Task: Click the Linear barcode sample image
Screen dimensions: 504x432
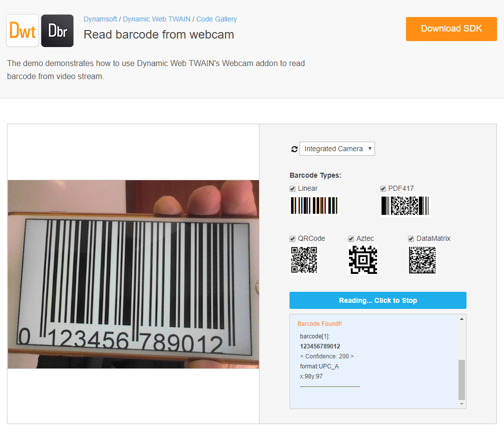Action: point(314,205)
